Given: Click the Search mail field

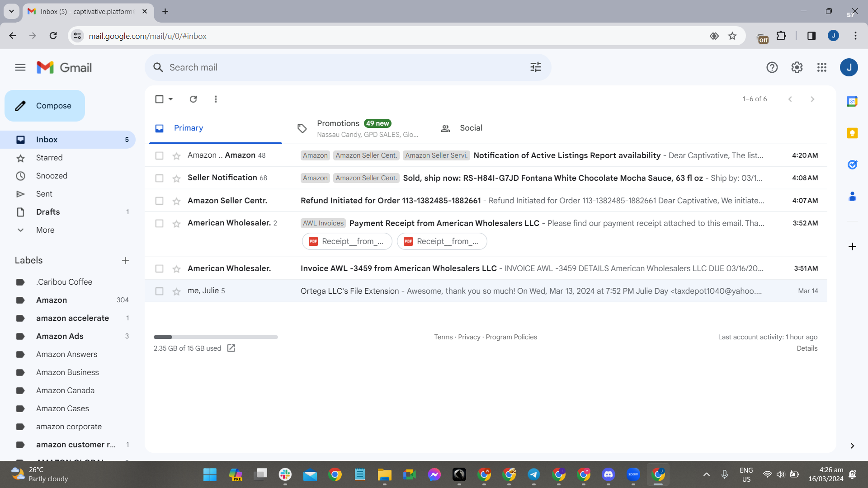Looking at the screenshot, I should click(x=348, y=67).
